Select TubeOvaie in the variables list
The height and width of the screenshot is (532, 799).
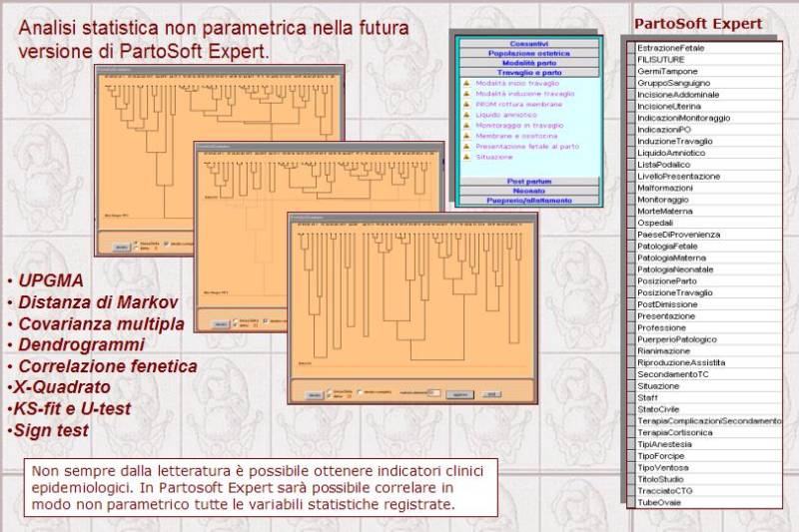pyautogui.click(x=709, y=502)
